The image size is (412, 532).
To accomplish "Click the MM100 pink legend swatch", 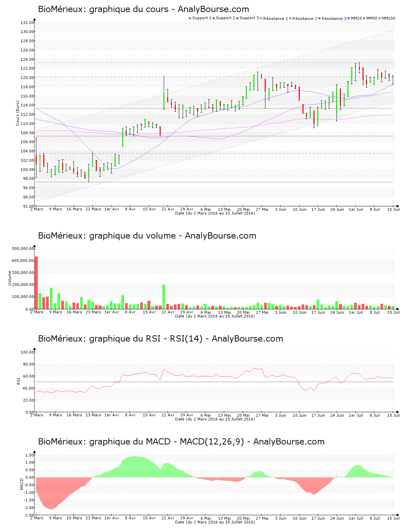I will 380,18.
